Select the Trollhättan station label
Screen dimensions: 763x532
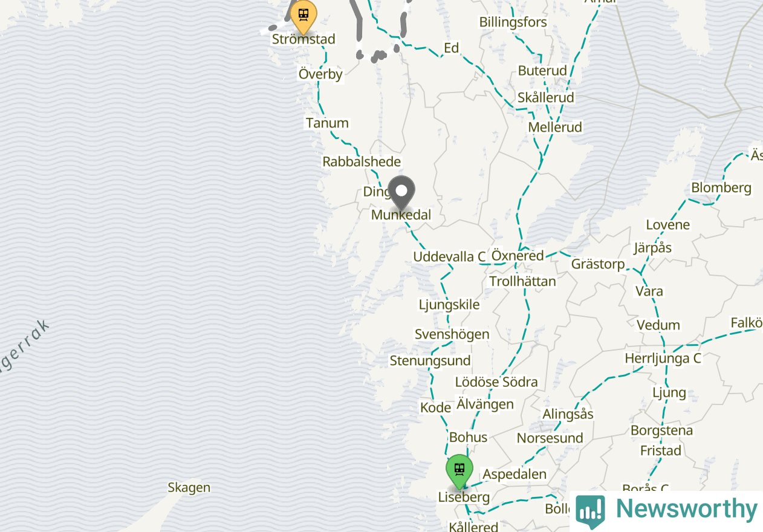tap(522, 282)
